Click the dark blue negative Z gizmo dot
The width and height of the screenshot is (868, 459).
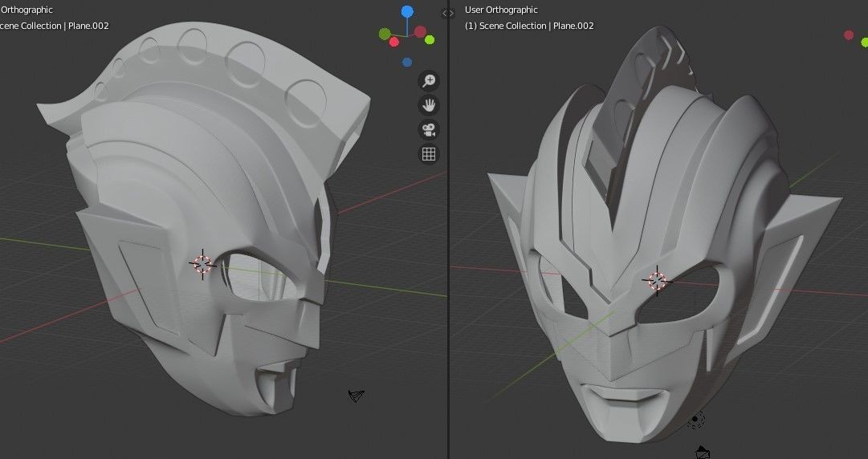tap(407, 63)
